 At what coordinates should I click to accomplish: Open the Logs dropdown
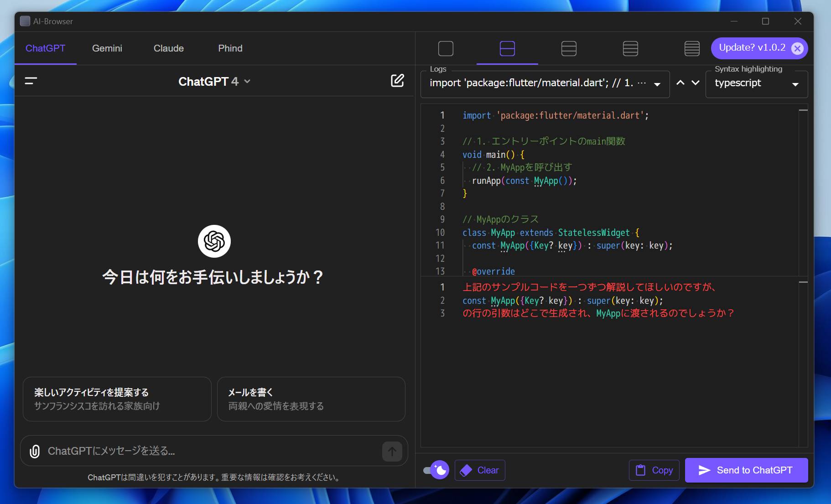point(545,83)
